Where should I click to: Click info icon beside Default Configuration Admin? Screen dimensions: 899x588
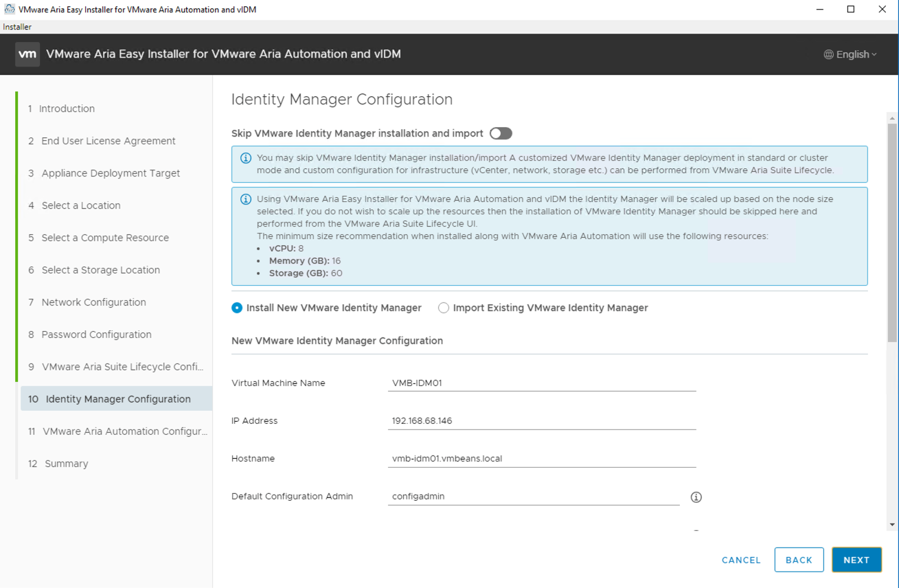pos(696,497)
